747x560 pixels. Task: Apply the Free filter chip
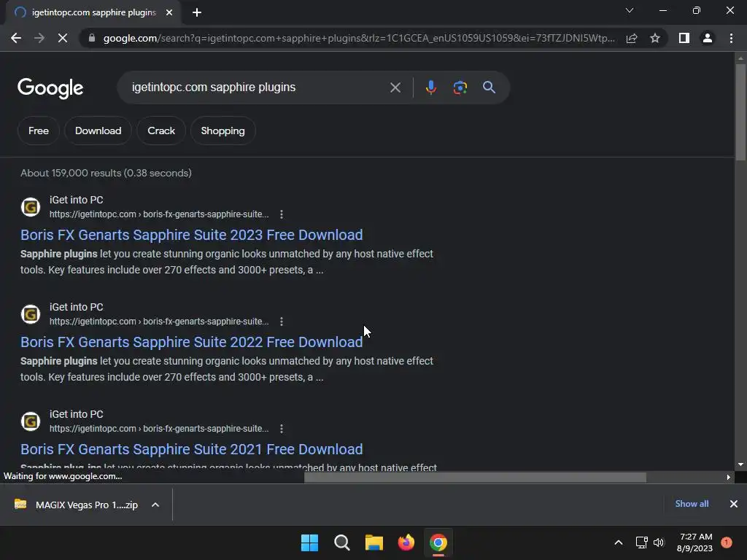click(x=39, y=131)
